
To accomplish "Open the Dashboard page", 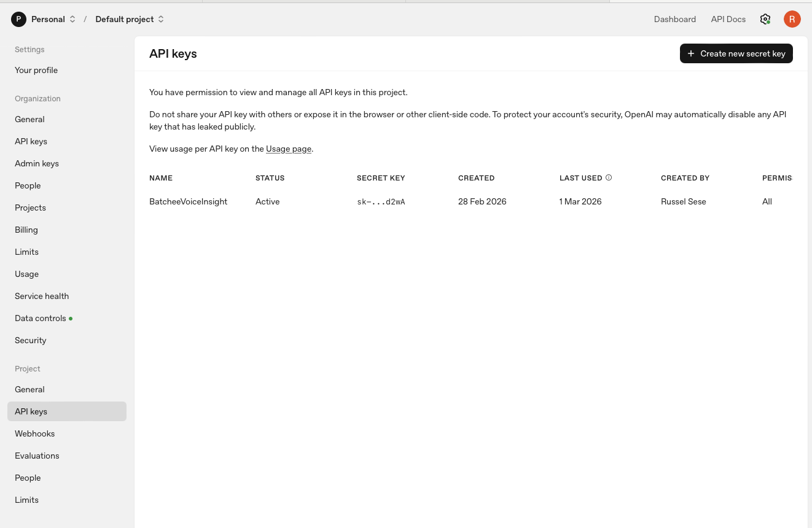I will coord(674,19).
